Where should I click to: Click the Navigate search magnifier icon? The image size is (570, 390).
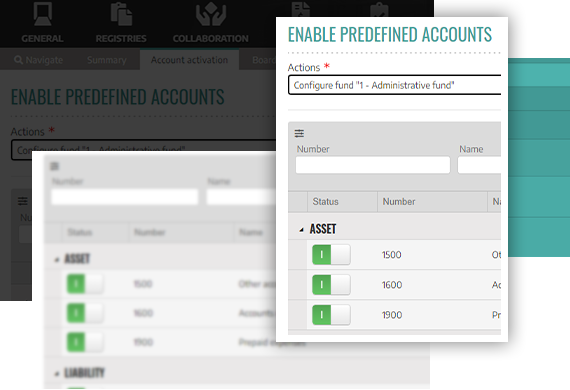pos(18,60)
